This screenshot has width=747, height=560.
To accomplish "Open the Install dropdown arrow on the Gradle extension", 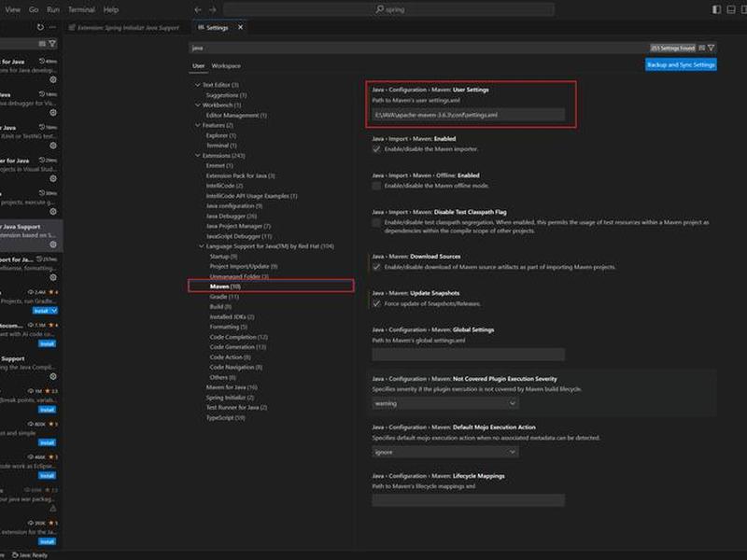I will coord(54,311).
